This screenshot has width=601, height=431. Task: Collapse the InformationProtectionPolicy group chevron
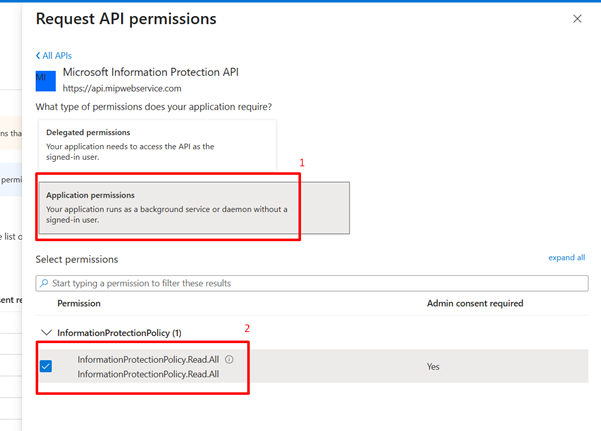pyautogui.click(x=45, y=333)
